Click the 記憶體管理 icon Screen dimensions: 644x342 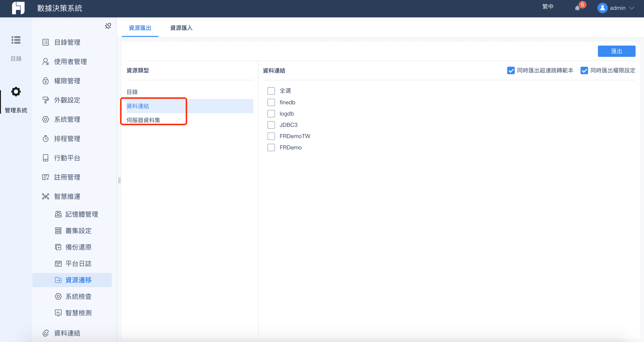[x=58, y=214]
